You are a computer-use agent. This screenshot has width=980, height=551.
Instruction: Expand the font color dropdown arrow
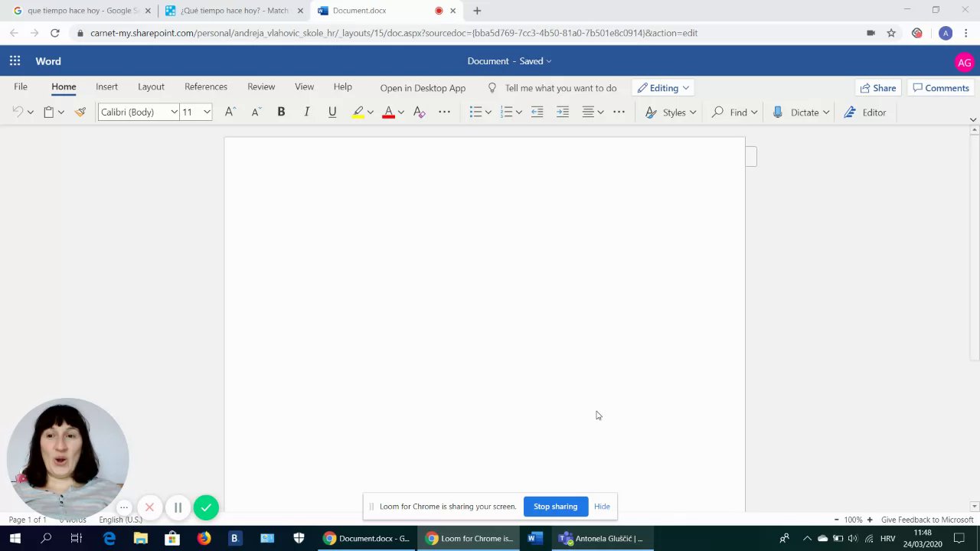(400, 112)
